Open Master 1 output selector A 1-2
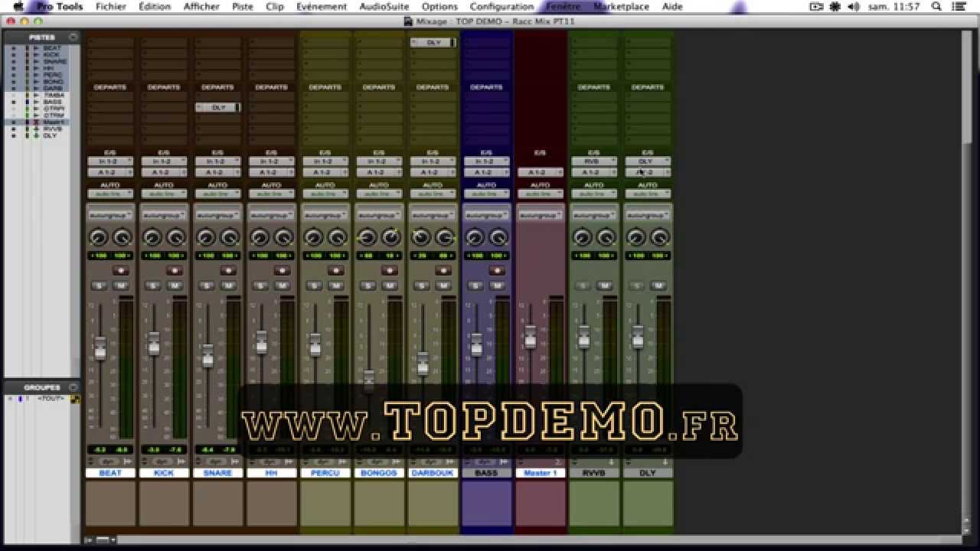This screenshot has width=980, height=551. tap(540, 172)
